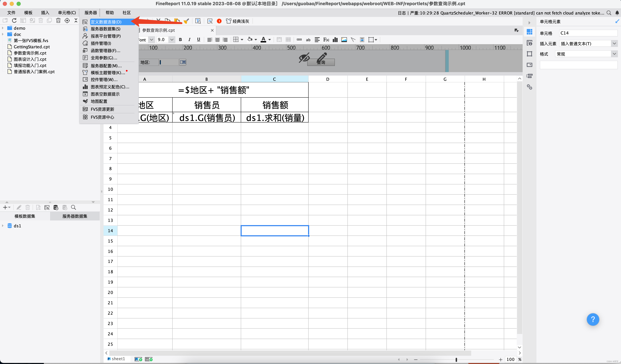Toggle bold formatting
The height and width of the screenshot is (364, 621).
point(180,40)
